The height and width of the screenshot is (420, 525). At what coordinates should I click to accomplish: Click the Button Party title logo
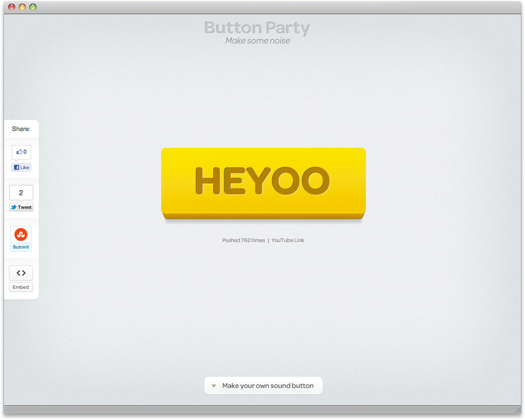(x=257, y=28)
